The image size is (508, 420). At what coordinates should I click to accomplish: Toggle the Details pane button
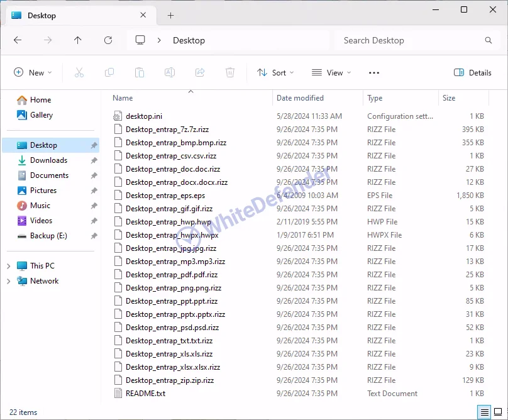click(x=473, y=73)
